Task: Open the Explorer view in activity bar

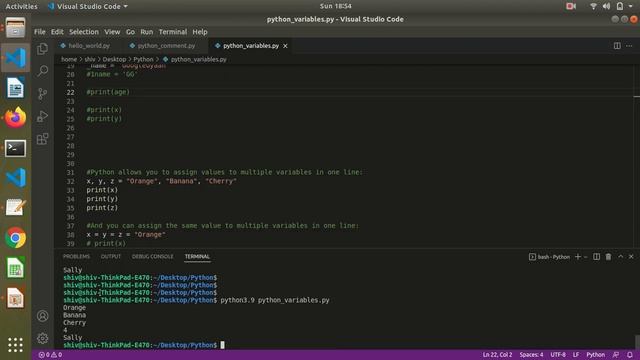Action: click(42, 49)
